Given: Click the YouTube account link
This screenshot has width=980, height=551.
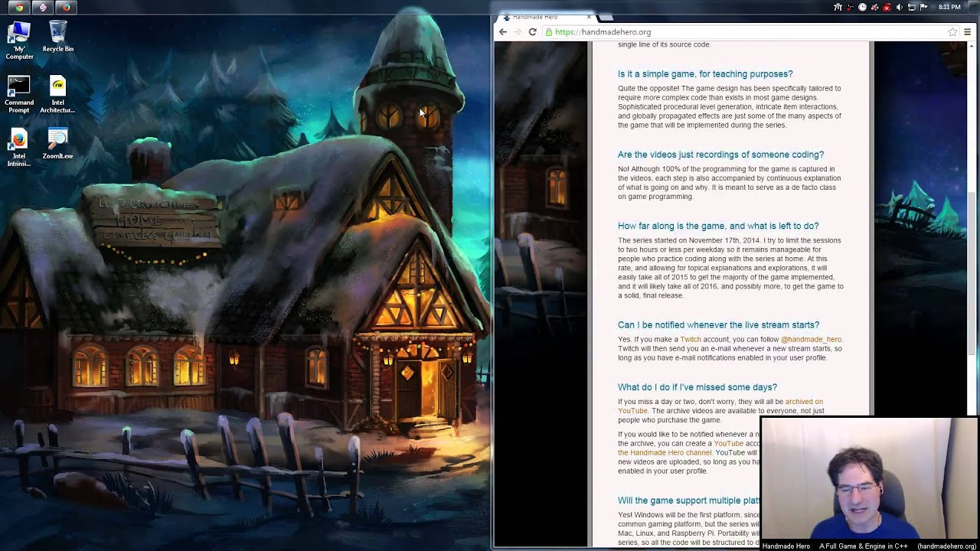Looking at the screenshot, I should [x=729, y=444].
